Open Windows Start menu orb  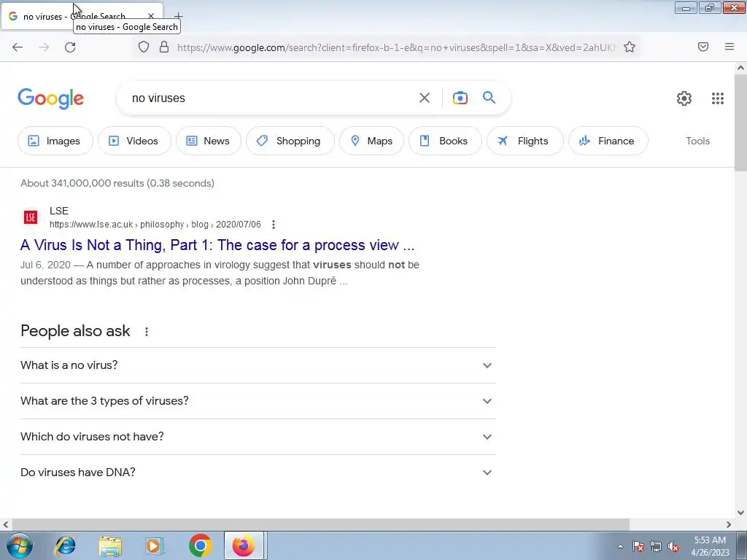(x=19, y=545)
